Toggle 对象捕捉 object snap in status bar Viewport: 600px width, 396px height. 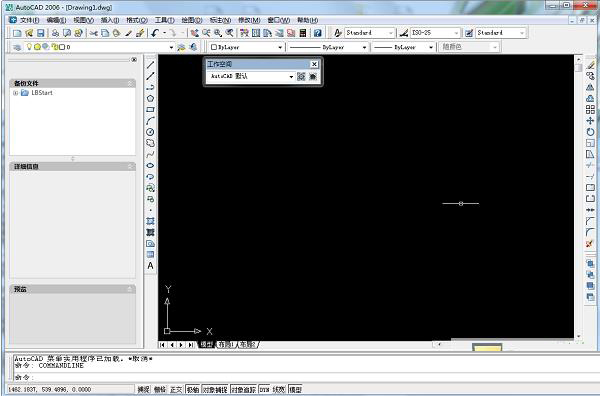tap(215, 389)
